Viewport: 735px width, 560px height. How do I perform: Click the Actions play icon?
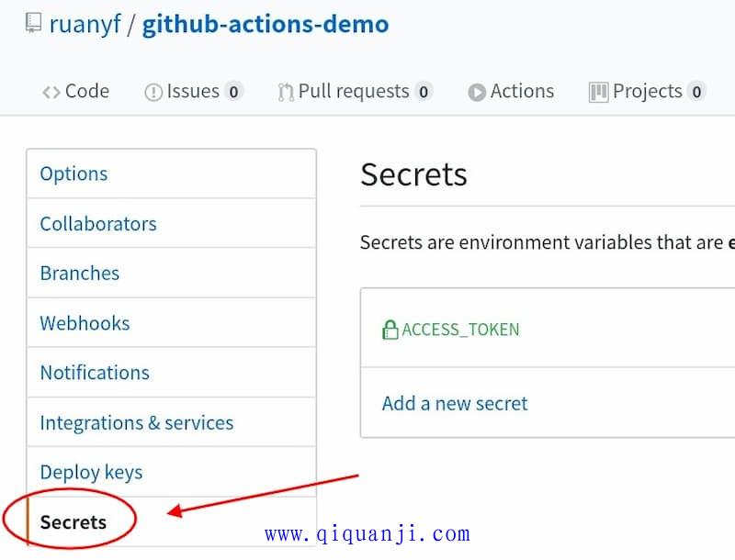click(477, 92)
